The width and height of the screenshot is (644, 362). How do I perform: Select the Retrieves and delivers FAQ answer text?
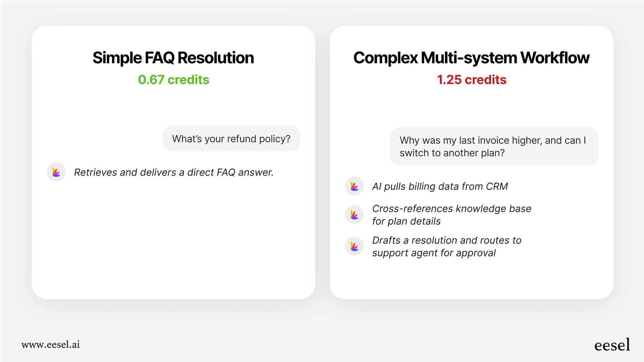point(174,172)
